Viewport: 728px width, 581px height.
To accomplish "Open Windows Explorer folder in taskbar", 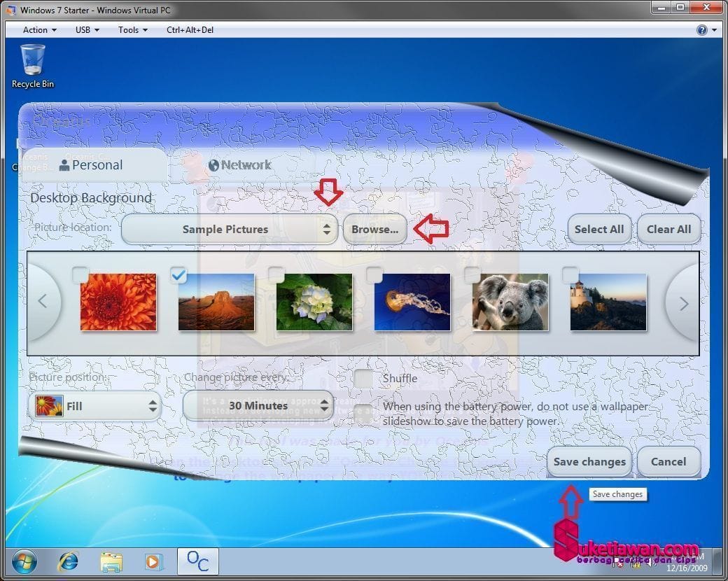I will click(x=111, y=561).
